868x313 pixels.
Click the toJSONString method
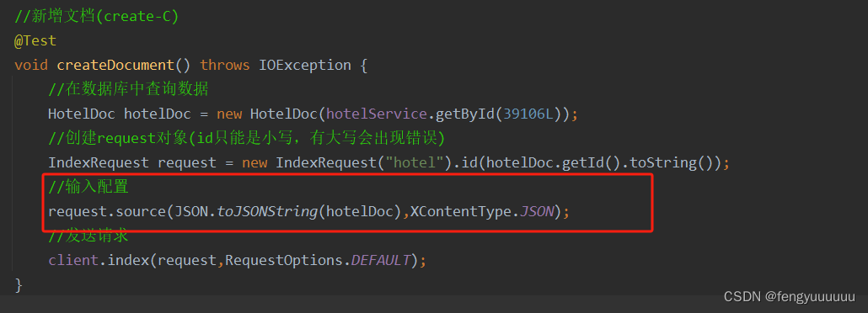tap(267, 211)
